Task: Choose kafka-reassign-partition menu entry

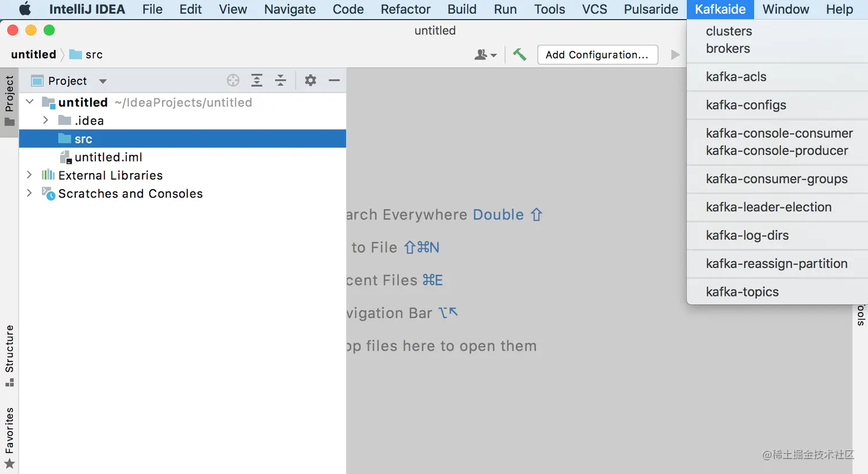Action: pos(777,263)
